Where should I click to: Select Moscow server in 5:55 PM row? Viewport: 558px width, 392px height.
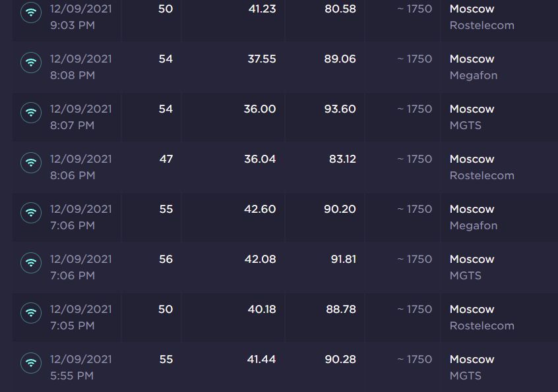472,360
